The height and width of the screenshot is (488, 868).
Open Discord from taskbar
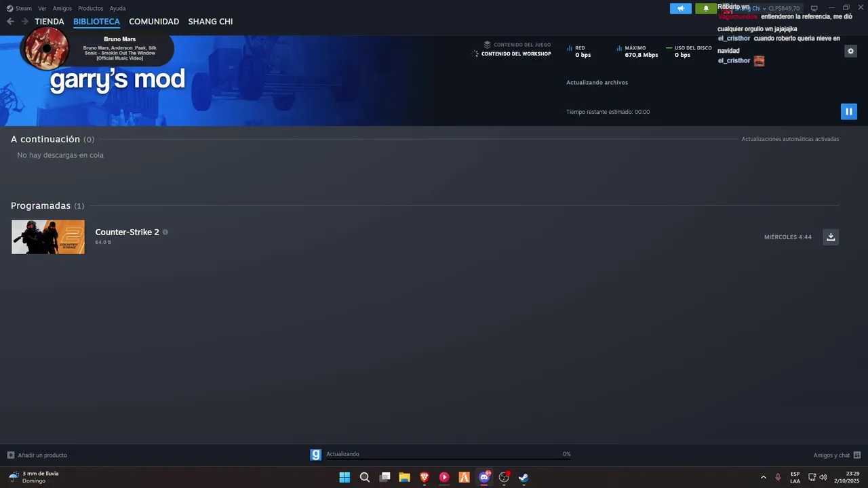point(484,477)
